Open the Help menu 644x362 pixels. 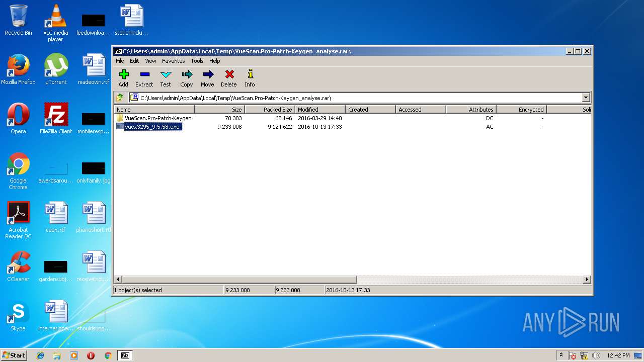(x=215, y=61)
